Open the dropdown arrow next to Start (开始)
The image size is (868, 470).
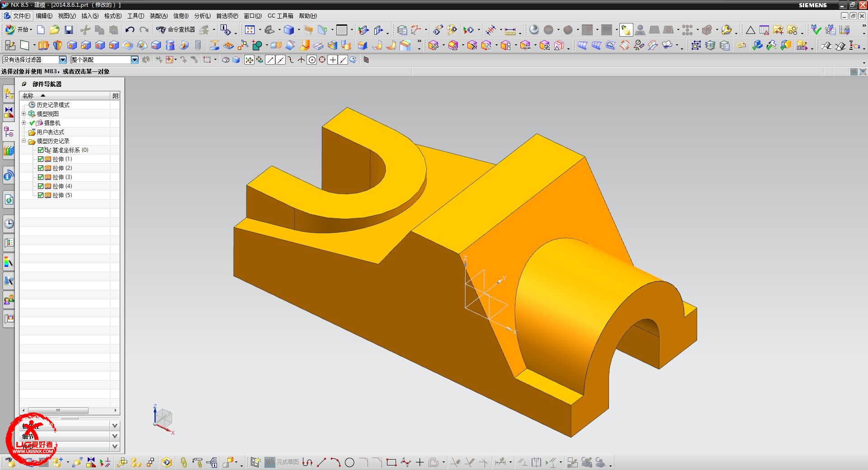[31, 30]
